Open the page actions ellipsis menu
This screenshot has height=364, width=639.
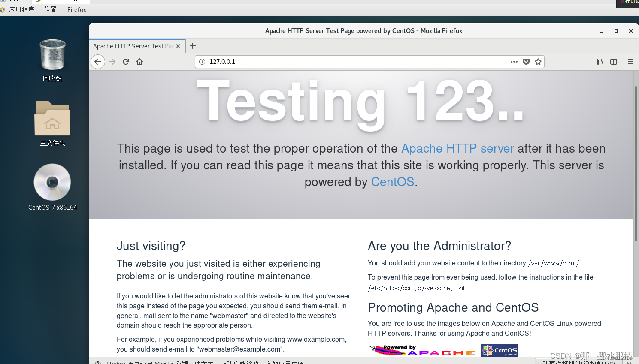pyautogui.click(x=514, y=61)
